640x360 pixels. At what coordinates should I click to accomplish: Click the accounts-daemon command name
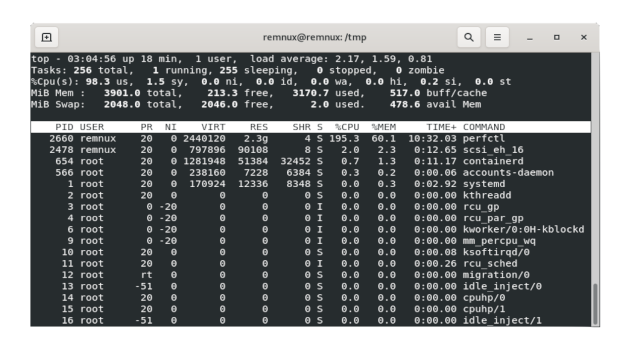508,173
